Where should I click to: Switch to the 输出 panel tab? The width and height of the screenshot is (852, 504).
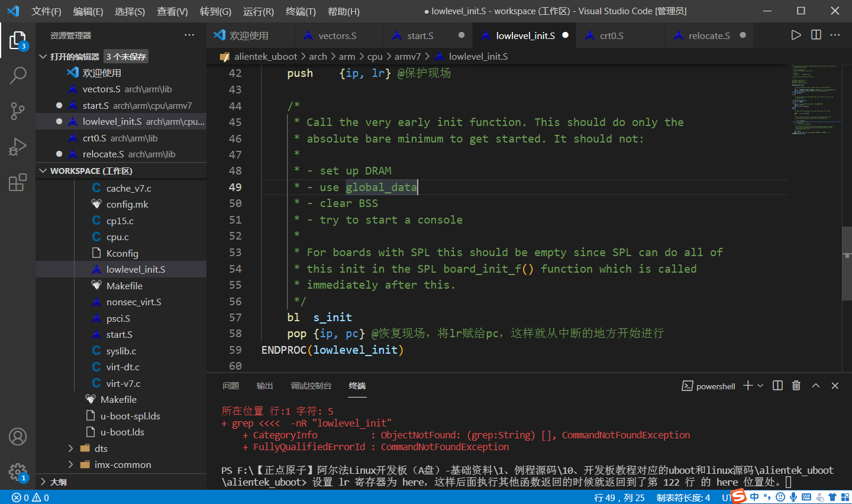point(264,386)
